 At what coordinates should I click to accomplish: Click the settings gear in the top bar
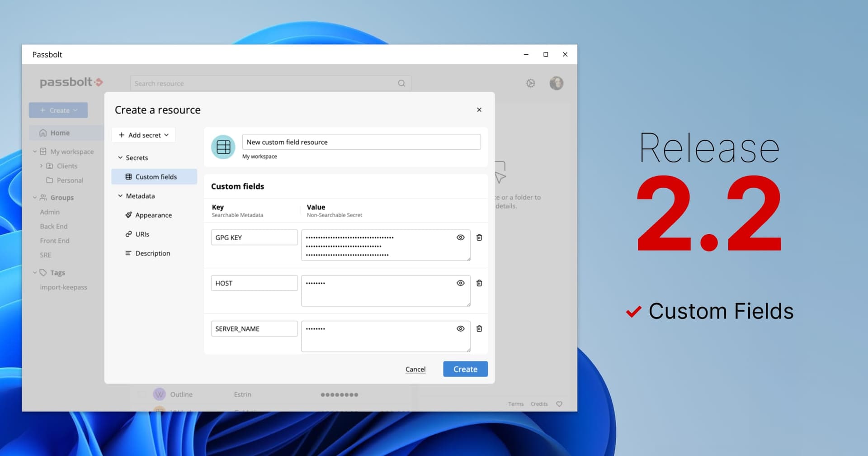[x=530, y=83]
